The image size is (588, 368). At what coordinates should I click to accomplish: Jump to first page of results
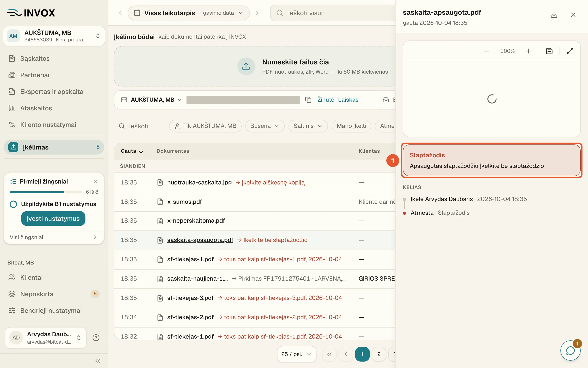(329, 354)
